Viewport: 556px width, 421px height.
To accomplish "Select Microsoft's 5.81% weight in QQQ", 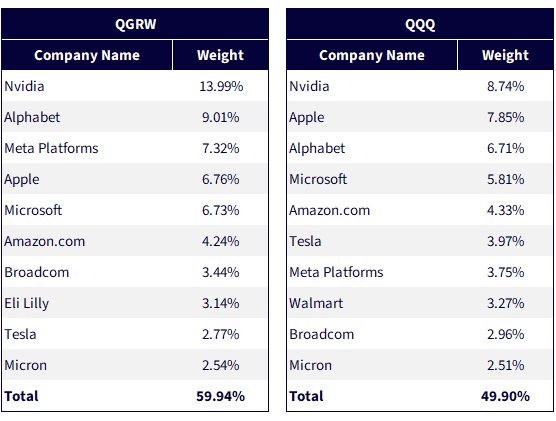I will click(x=505, y=179).
